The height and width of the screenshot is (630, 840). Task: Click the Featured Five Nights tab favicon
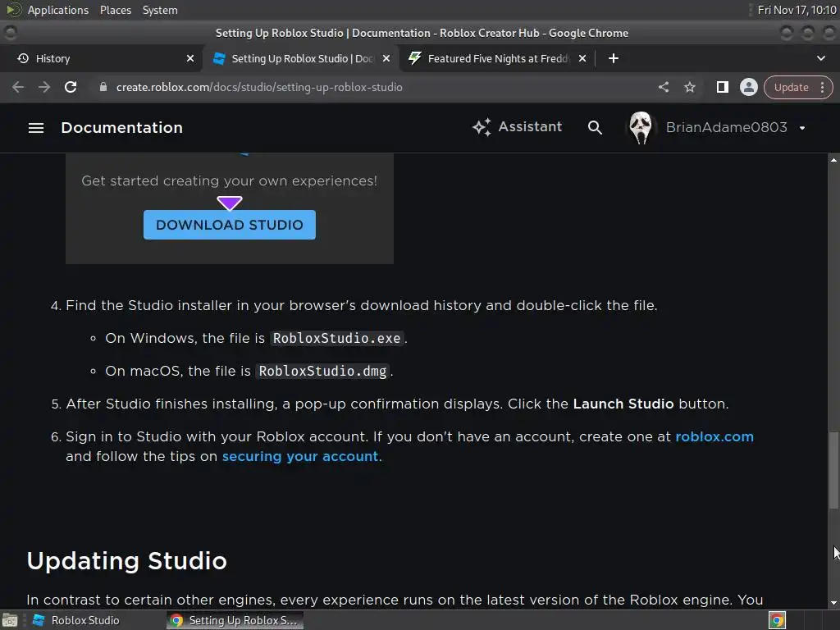pyautogui.click(x=414, y=58)
